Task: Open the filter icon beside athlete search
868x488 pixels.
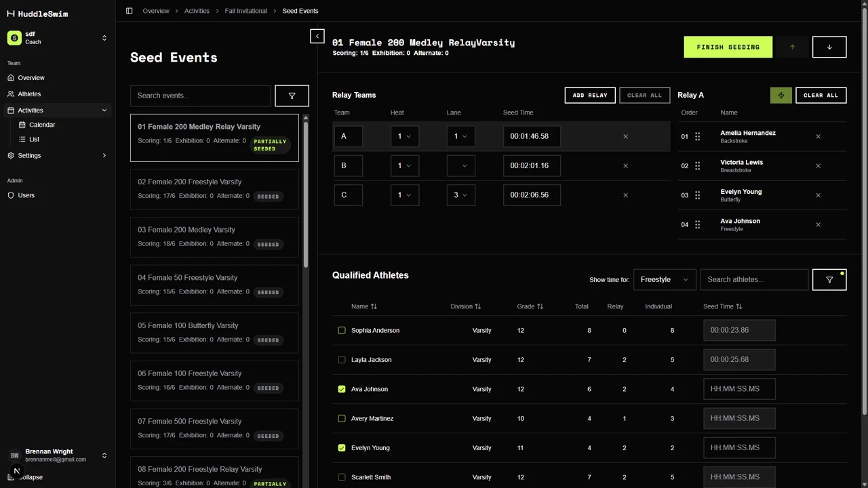Action: click(x=829, y=279)
